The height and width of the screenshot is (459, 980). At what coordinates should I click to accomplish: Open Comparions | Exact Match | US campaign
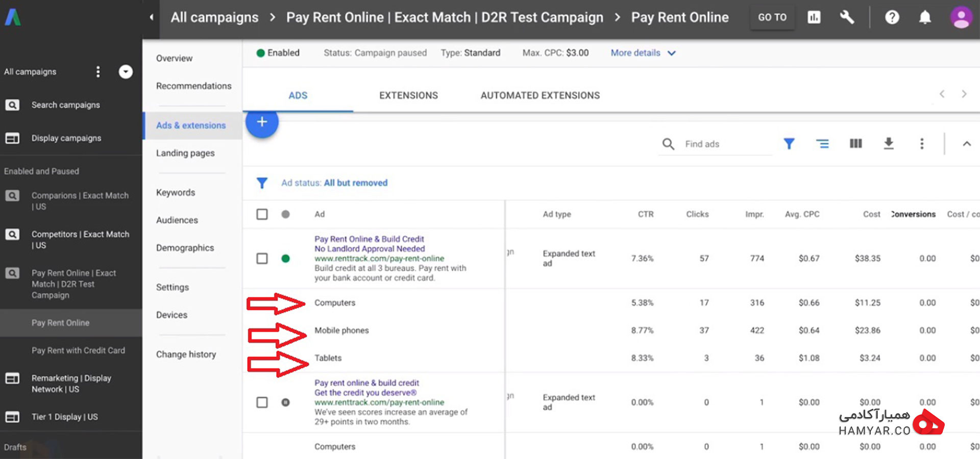(x=80, y=201)
